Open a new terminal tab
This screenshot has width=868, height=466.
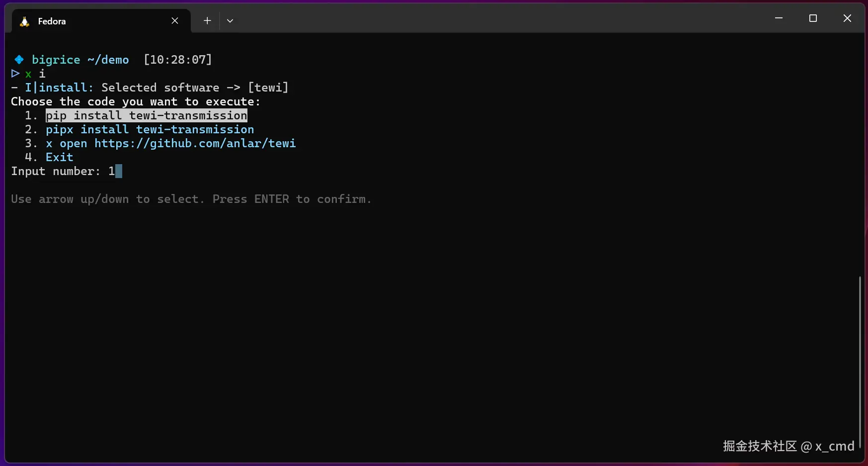(x=207, y=21)
